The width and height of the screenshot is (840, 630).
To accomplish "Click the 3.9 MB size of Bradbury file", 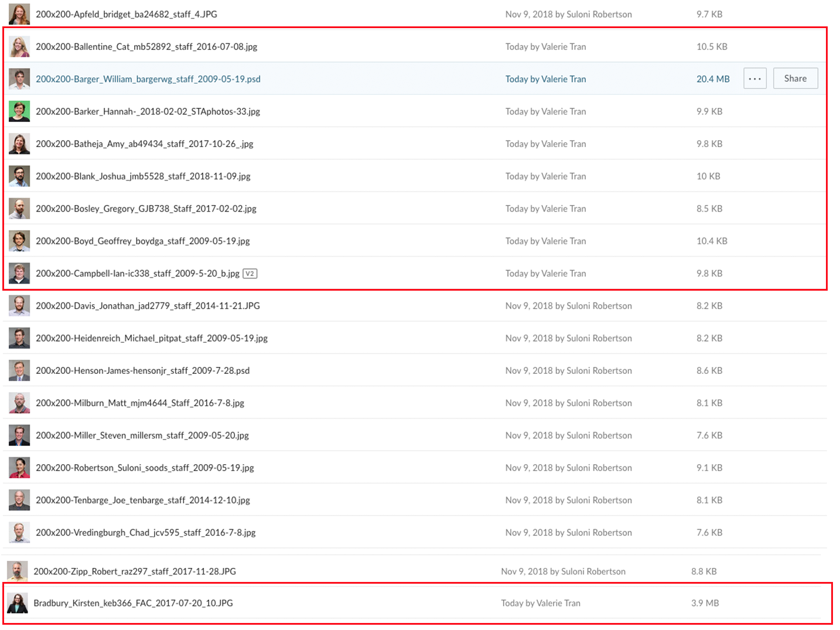I will tap(705, 603).
